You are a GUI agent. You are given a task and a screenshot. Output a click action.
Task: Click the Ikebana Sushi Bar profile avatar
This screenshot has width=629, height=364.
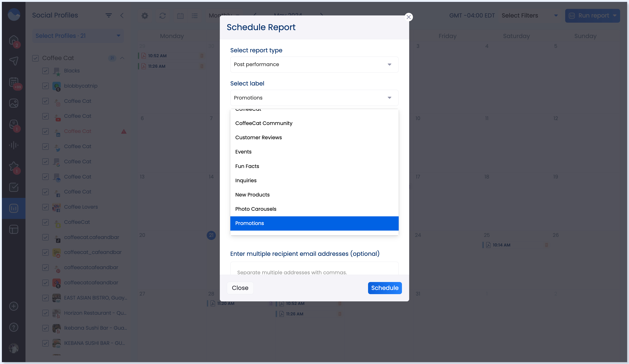(x=57, y=328)
